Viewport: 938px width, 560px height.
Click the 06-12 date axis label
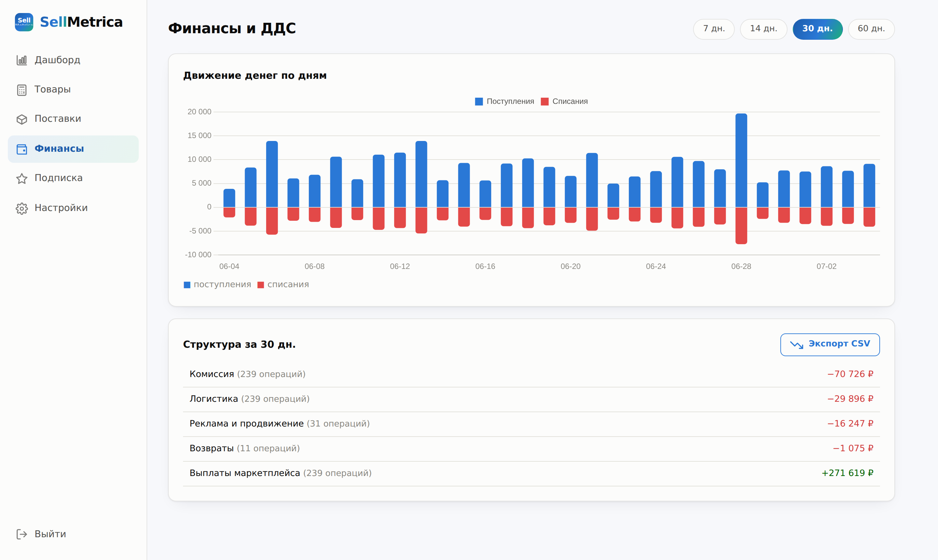400,266
